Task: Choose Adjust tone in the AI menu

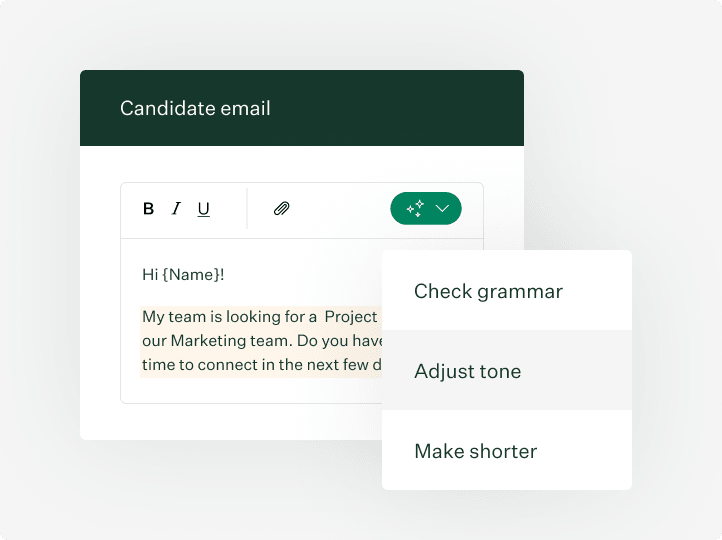Action: tap(467, 371)
